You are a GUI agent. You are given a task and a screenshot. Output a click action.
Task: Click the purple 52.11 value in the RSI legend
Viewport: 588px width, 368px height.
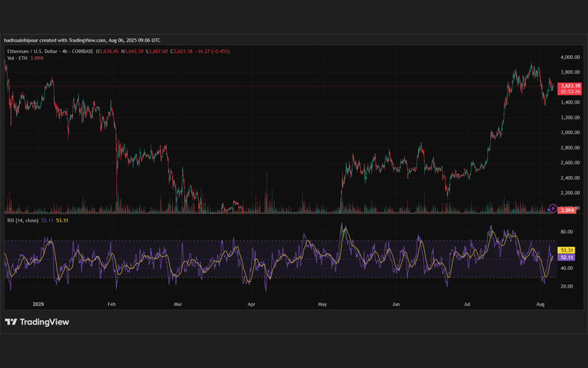coord(47,220)
